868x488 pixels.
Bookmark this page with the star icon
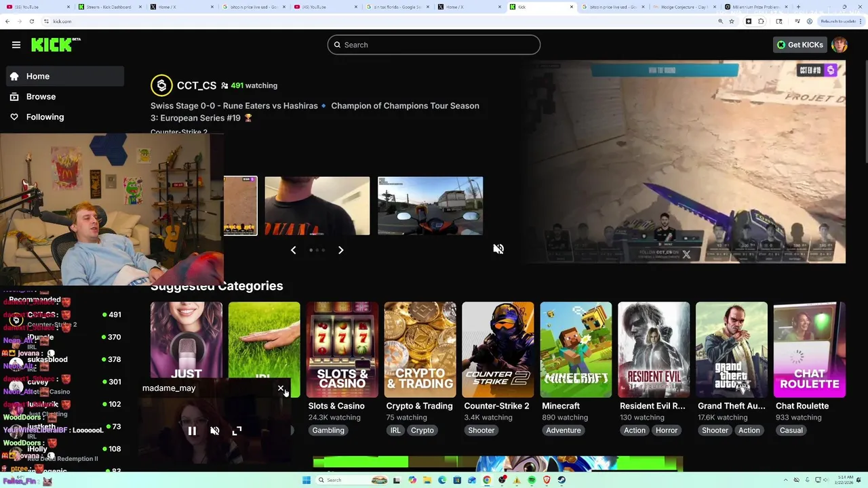(x=732, y=21)
